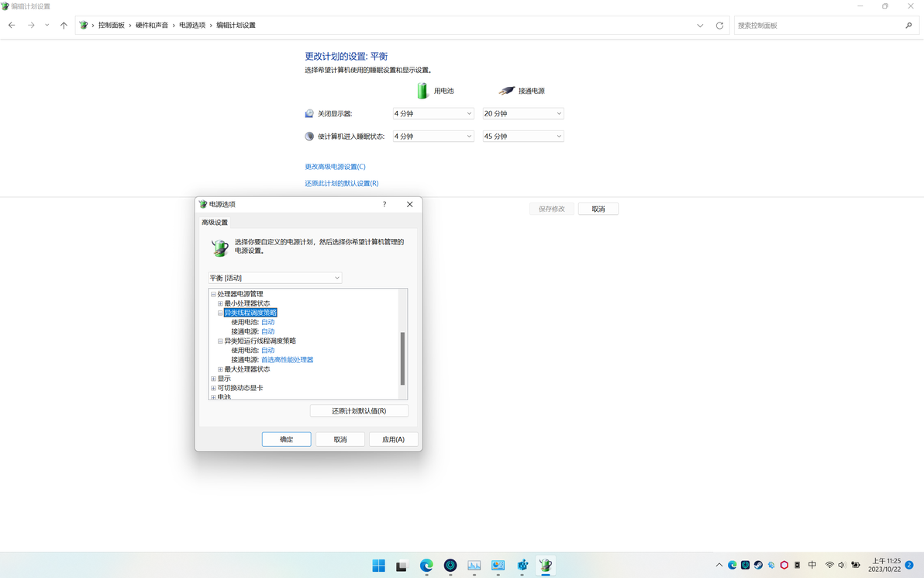Expand the 最大处理器状态 node
Viewport: 924px width, 578px height.
point(220,369)
